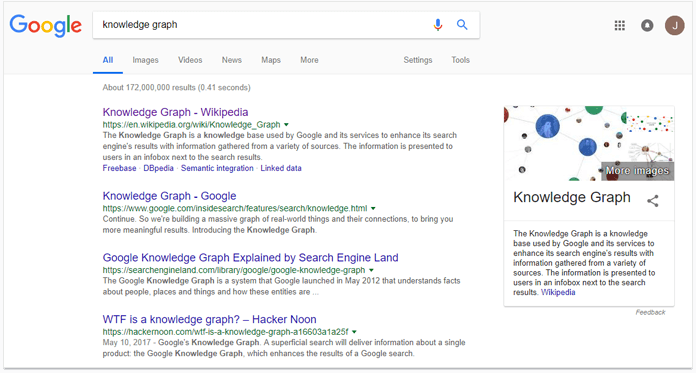Switch to the News tab
This screenshot has width=696, height=373.
232,60
